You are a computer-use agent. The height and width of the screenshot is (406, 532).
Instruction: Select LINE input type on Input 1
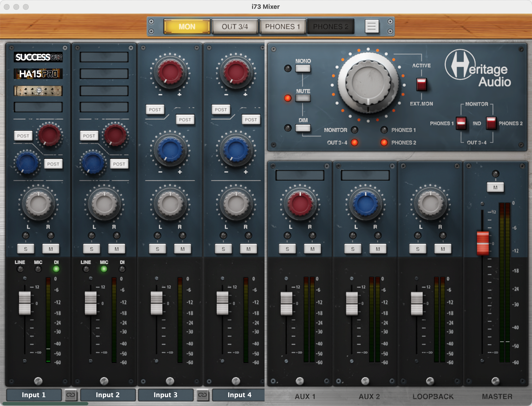(x=20, y=269)
